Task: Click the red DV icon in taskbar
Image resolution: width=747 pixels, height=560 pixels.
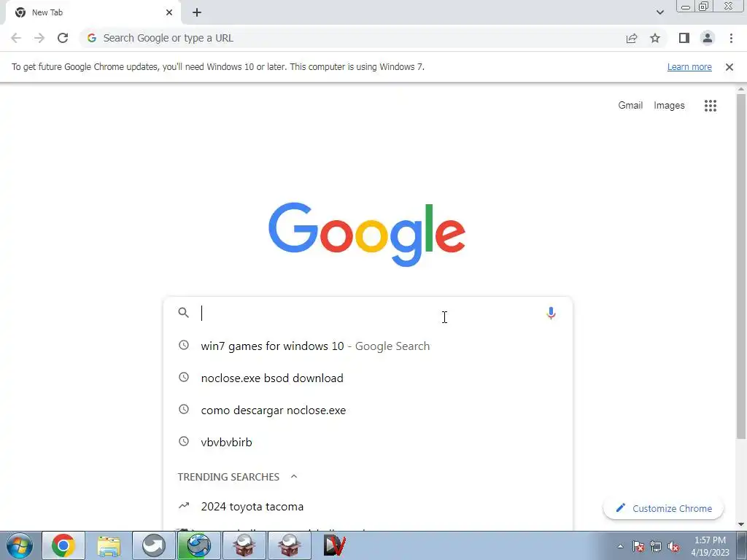Action: click(x=334, y=545)
